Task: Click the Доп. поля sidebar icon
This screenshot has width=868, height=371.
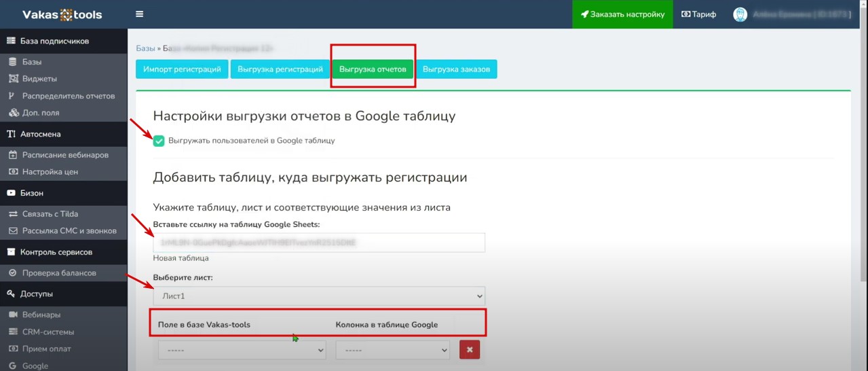Action: pyautogui.click(x=12, y=113)
